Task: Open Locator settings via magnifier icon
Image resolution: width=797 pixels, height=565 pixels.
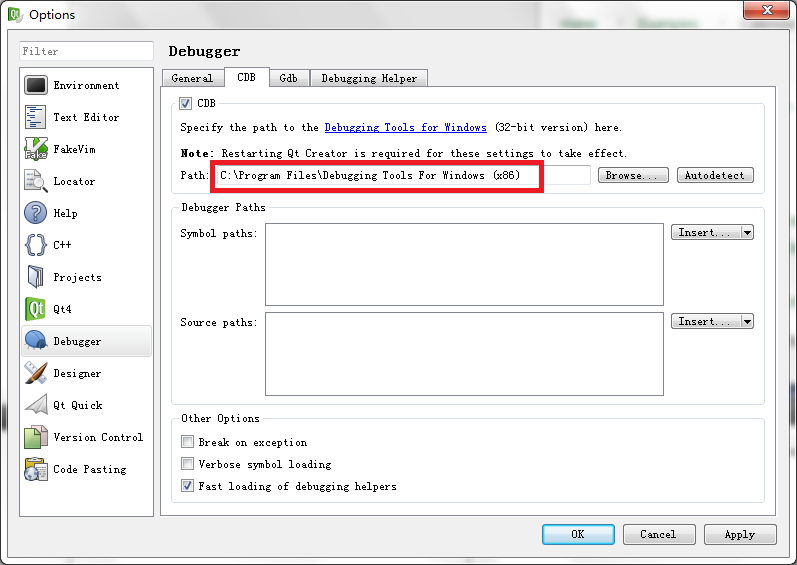Action: 36,182
